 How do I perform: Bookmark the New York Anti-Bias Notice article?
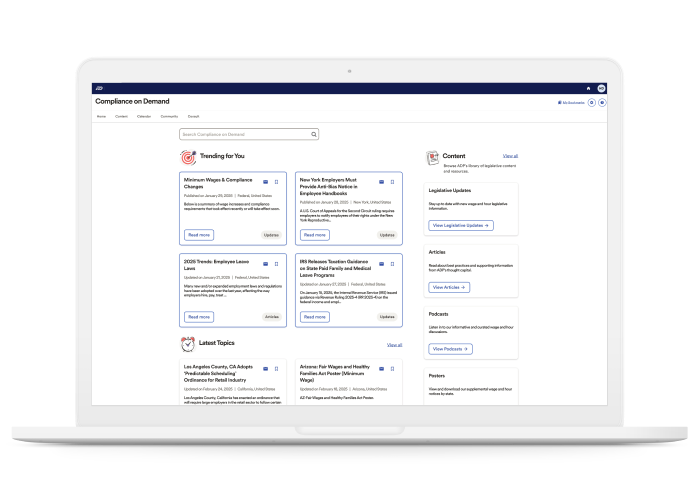[392, 181]
